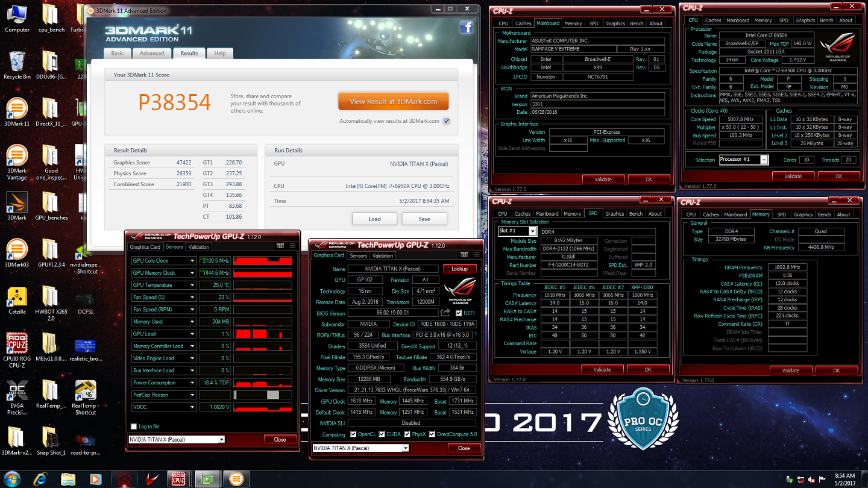Image resolution: width=868 pixels, height=488 pixels.
Task: Click the ROG CPU-Z taskbar button
Action: pyautogui.click(x=178, y=479)
